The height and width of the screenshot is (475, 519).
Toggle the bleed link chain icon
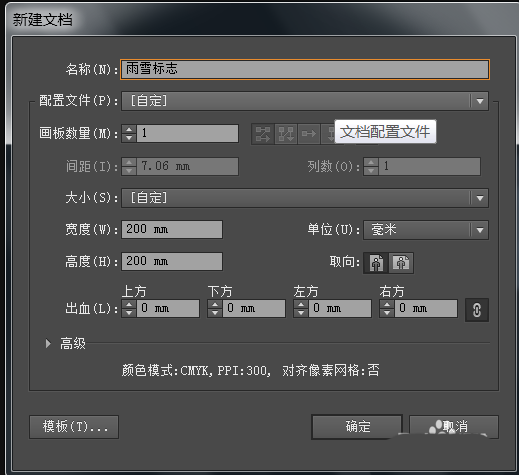(477, 310)
